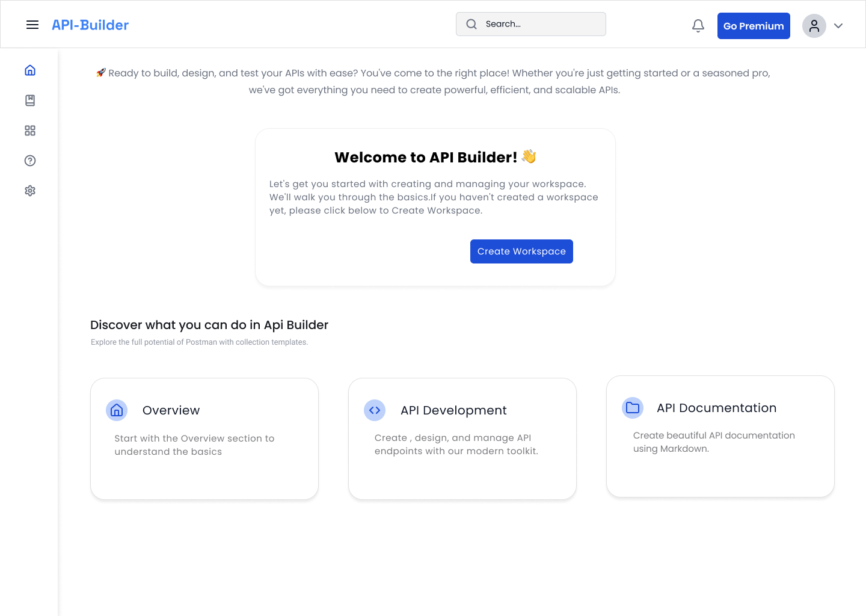This screenshot has height=616, width=866.
Task: Focus the Search input field
Action: 531,24
